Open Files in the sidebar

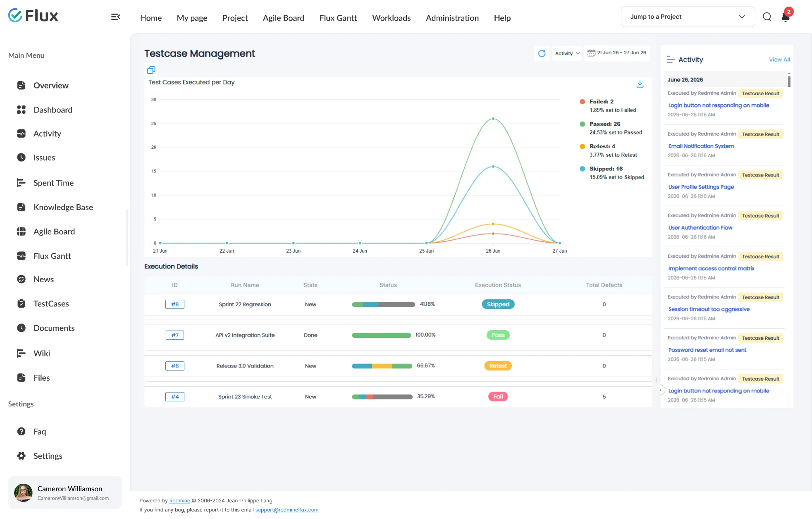(x=42, y=377)
